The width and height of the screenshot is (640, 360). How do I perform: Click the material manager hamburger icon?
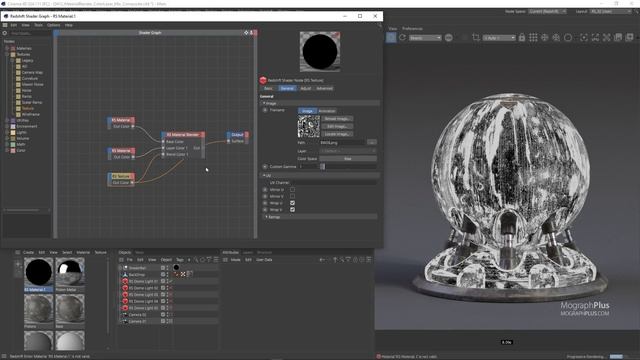pyautogui.click(x=18, y=252)
